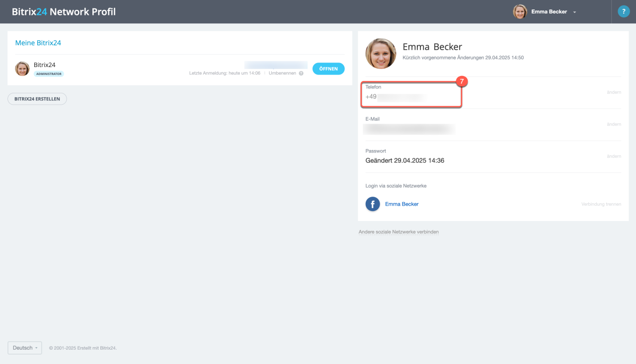Click the Login via soziale Netzwerke label
The width and height of the screenshot is (636, 364).
396,186
